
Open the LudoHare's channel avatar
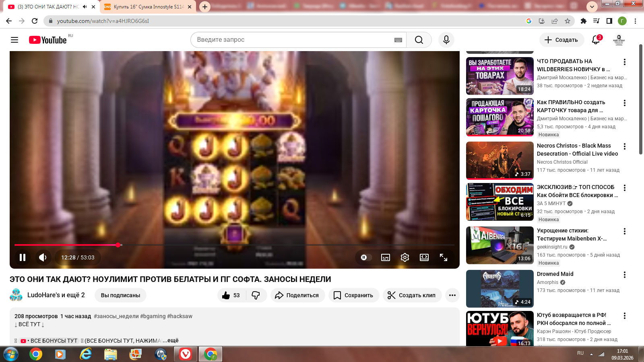16,295
